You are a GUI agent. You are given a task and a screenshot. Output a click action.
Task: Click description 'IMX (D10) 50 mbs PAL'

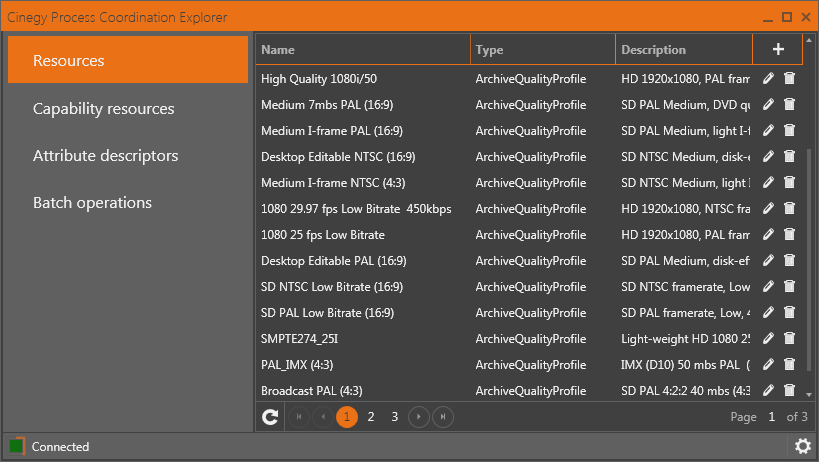685,364
